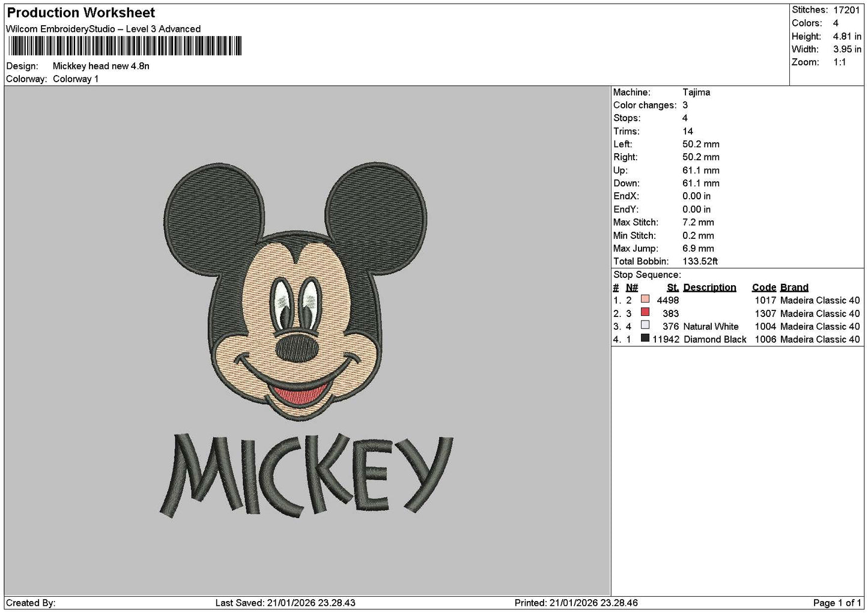Click the 'Description' column header
This screenshot has width=868, height=613.
pos(709,288)
